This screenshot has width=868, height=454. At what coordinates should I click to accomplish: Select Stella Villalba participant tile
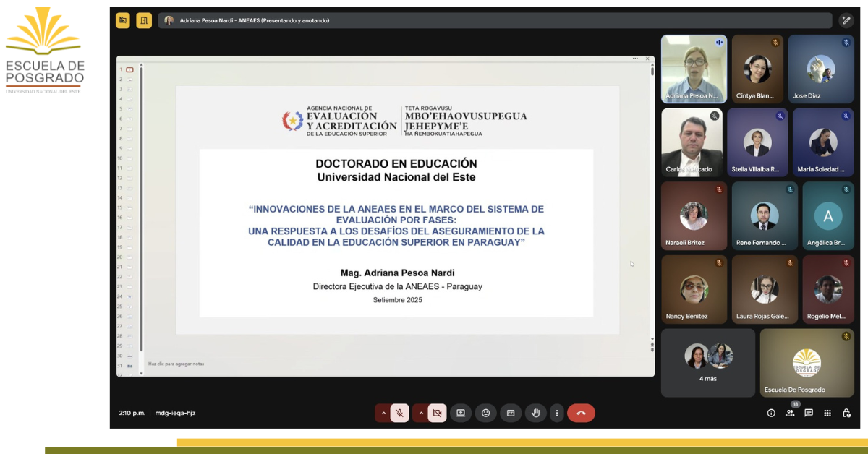pos(757,142)
